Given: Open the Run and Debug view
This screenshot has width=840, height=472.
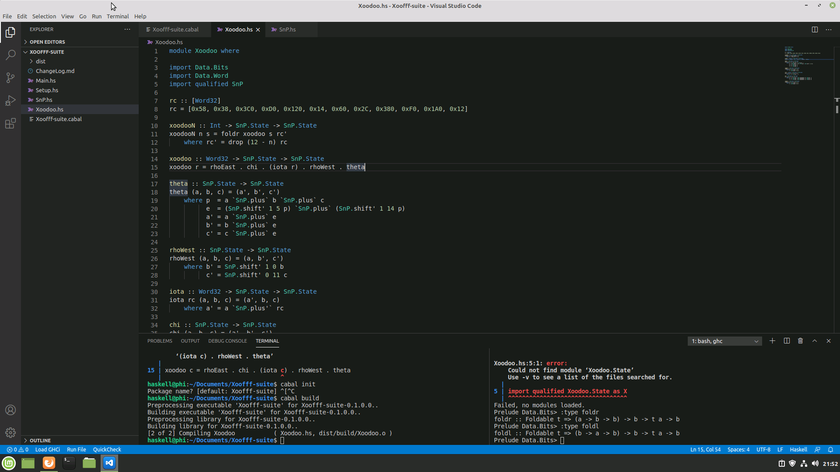Looking at the screenshot, I should [x=10, y=101].
